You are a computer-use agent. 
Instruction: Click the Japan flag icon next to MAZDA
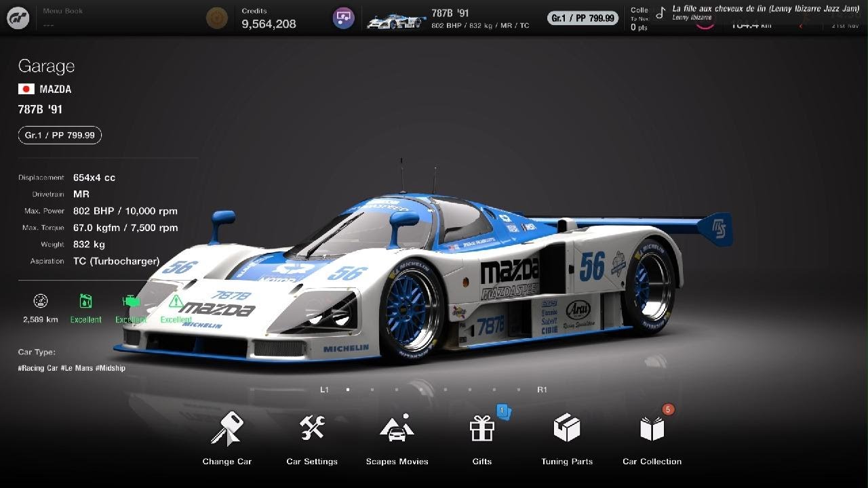(26, 89)
